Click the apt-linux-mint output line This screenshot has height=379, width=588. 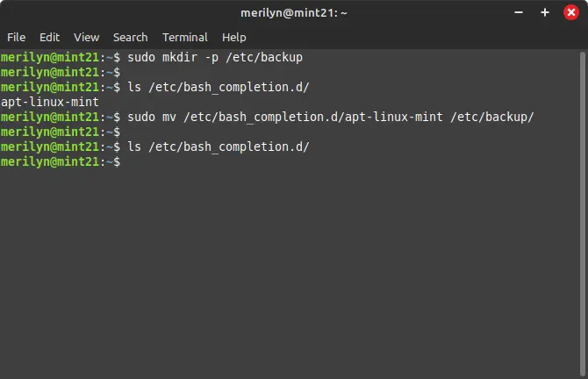pos(50,102)
